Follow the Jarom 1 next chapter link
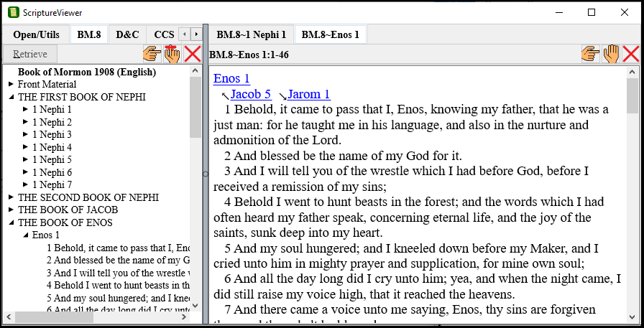Viewport: 644px width, 328px height. click(x=308, y=94)
